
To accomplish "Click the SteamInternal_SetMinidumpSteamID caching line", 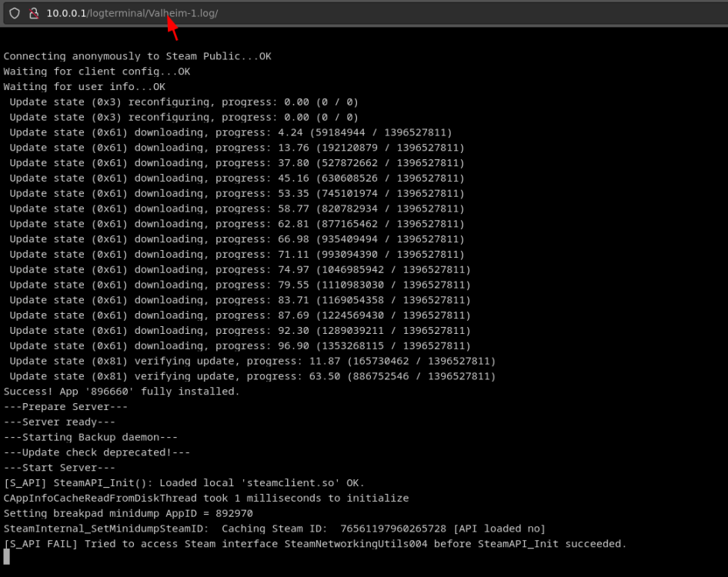I will (275, 529).
